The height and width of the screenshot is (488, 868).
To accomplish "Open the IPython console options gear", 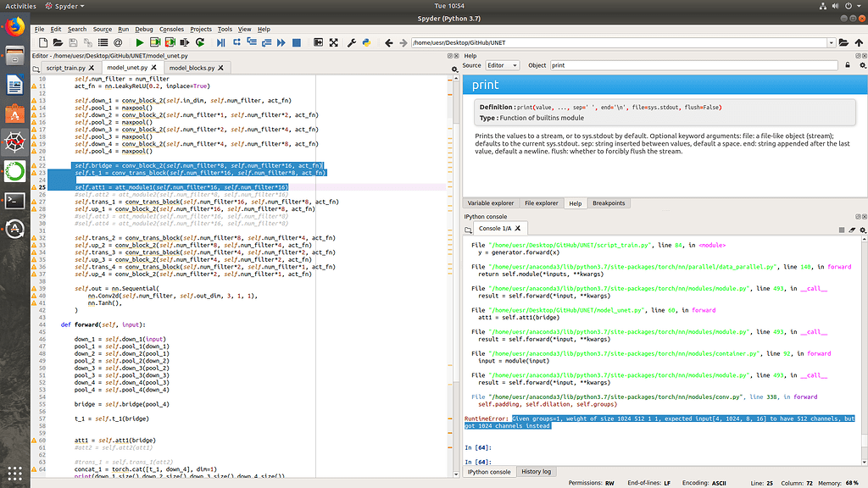I will tap(862, 230).
